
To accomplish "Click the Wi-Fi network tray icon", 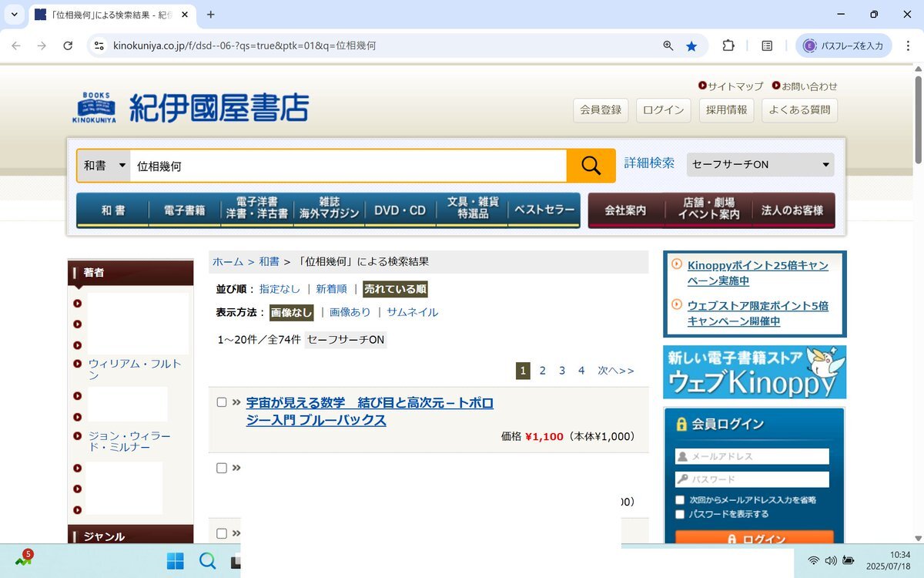I will (813, 560).
